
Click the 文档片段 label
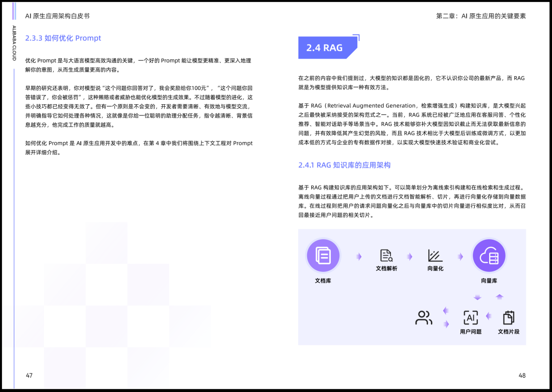509,332
